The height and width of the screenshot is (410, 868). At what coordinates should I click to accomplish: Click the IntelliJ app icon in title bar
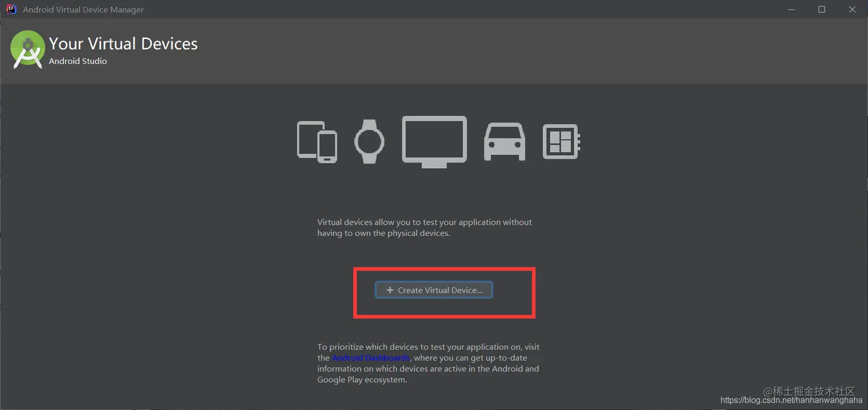tap(11, 9)
